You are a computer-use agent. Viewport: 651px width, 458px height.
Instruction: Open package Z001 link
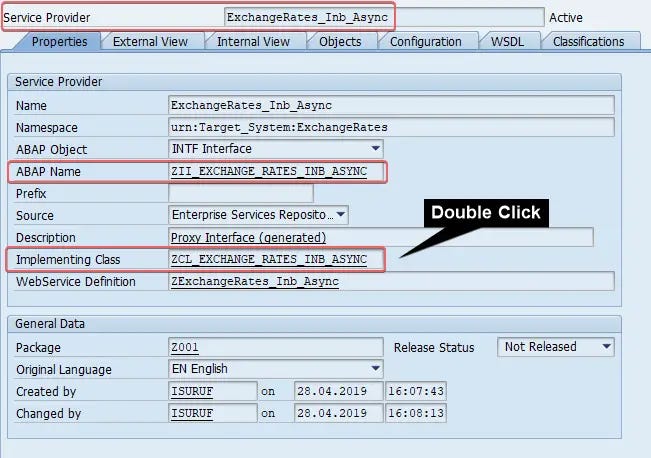(185, 347)
